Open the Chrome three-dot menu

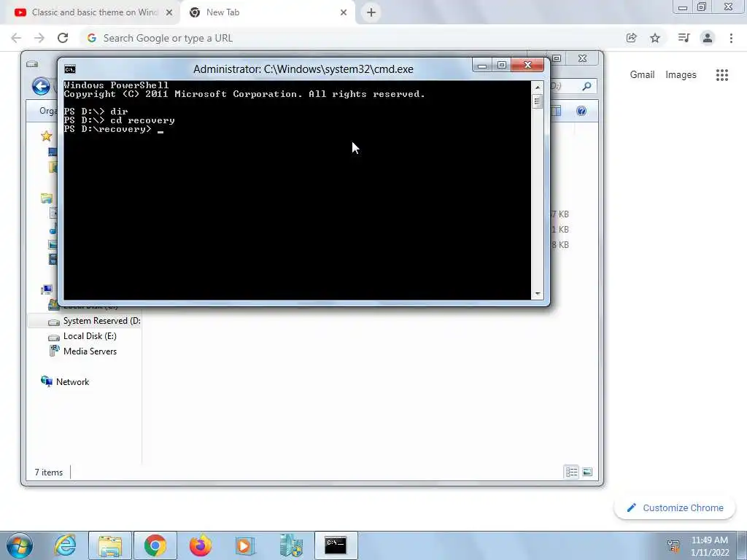pyautogui.click(x=731, y=38)
